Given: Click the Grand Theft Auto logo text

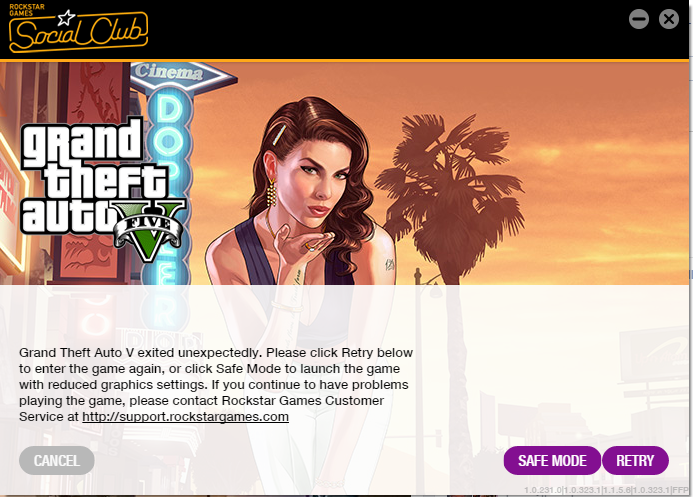Looking at the screenshot, I should click(x=93, y=175).
